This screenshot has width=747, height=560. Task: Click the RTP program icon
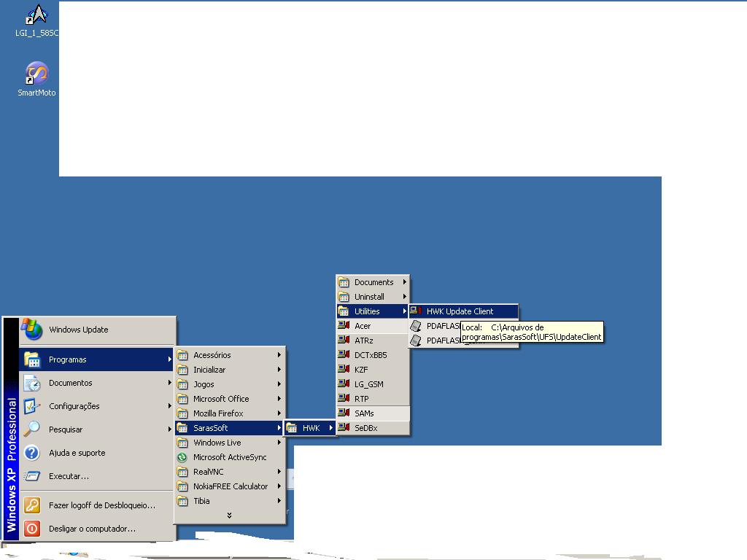click(x=344, y=399)
